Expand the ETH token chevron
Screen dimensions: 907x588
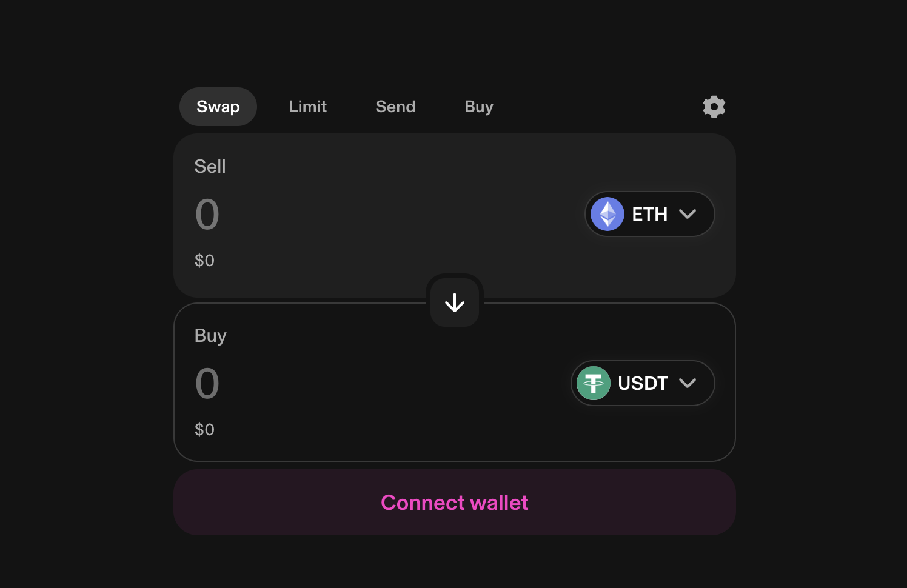[688, 214]
